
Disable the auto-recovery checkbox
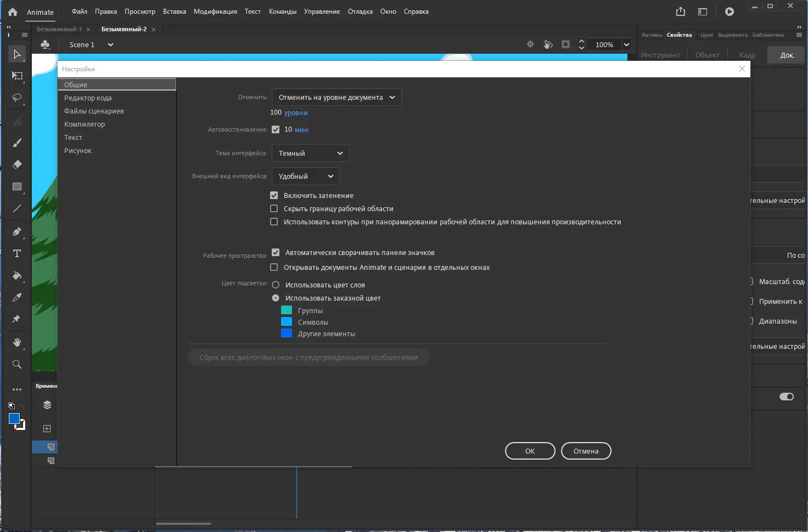click(x=276, y=129)
